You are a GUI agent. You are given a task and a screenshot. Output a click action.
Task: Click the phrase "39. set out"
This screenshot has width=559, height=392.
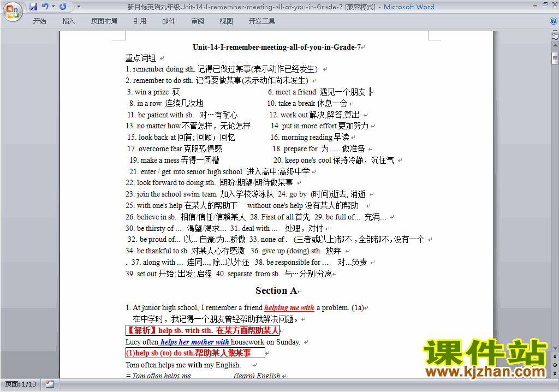[141, 274]
